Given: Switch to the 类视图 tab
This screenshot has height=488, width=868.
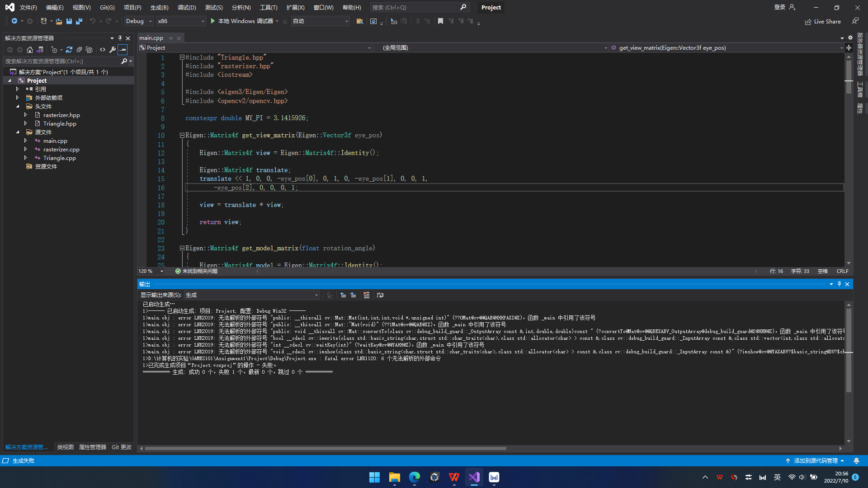Looking at the screenshot, I should (65, 447).
